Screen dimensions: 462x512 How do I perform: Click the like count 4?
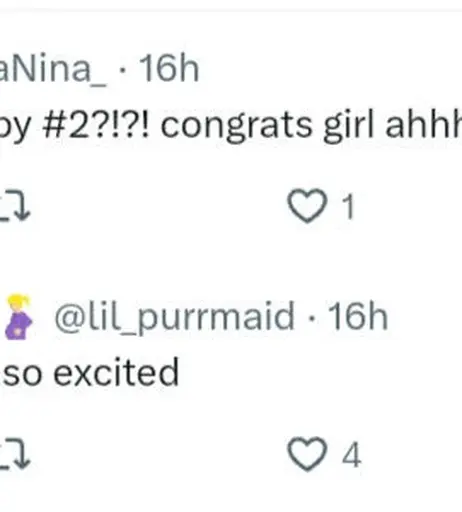coord(351,455)
